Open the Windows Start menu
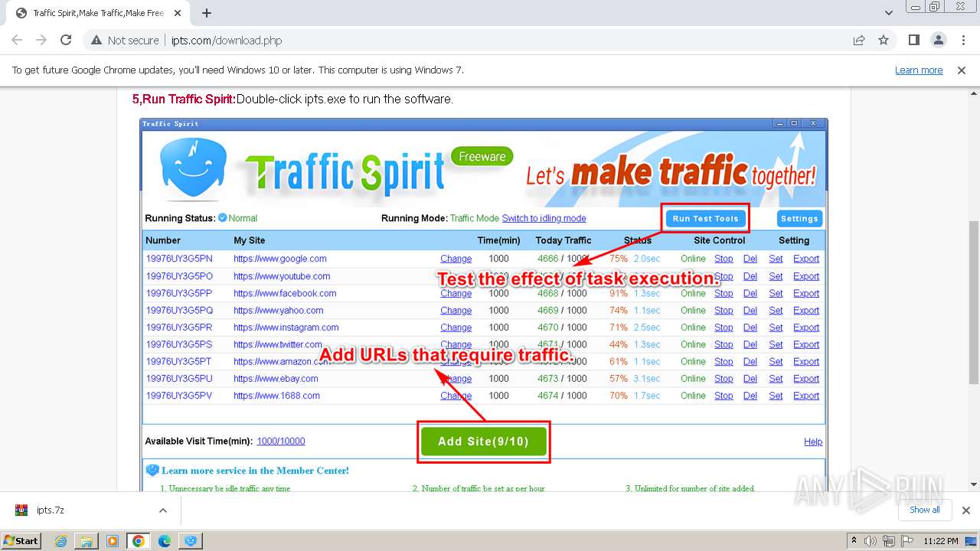Image resolution: width=980 pixels, height=551 pixels. [x=21, y=540]
